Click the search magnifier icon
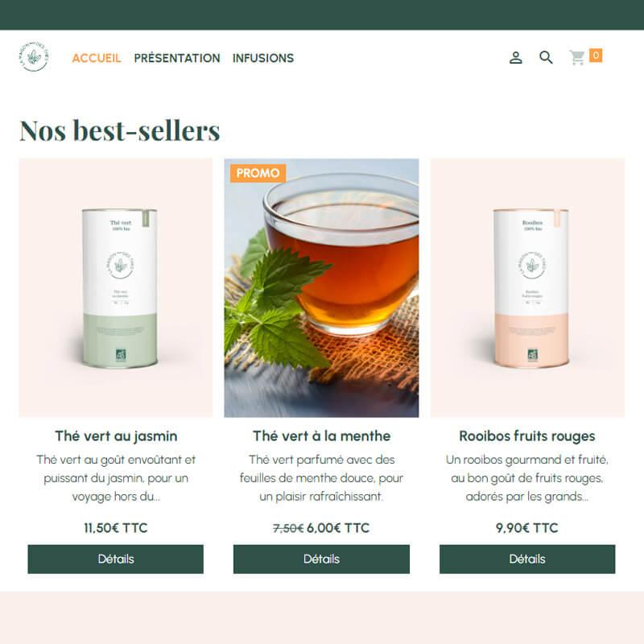 [546, 57]
